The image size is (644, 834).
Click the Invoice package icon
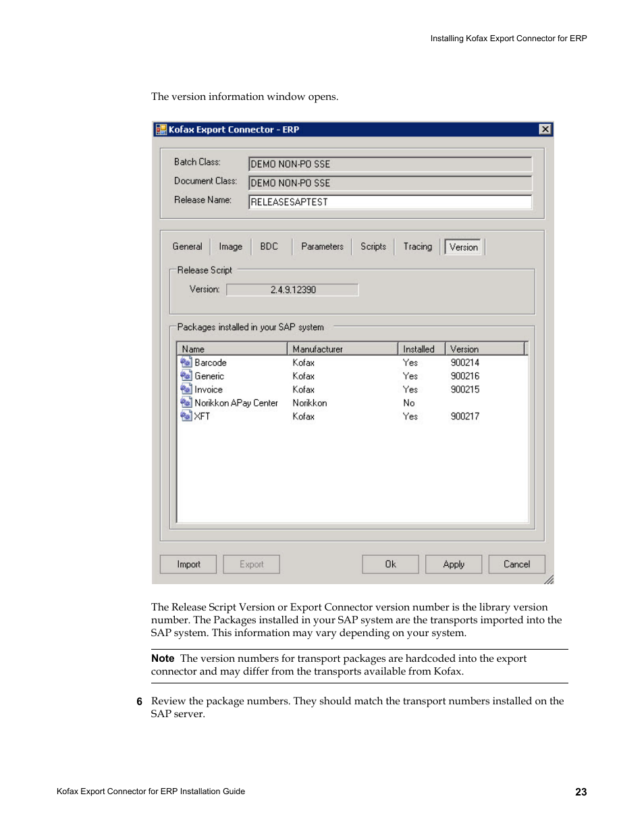tap(186, 389)
